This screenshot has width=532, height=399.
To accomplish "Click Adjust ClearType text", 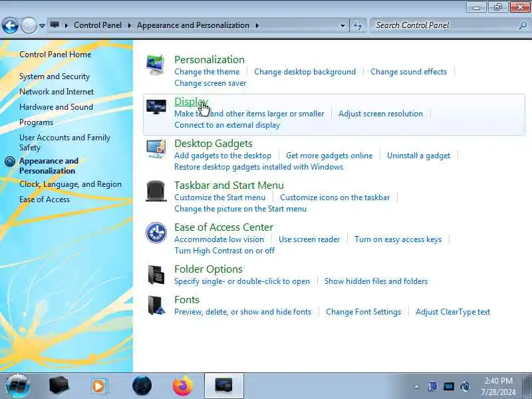I will click(453, 312).
